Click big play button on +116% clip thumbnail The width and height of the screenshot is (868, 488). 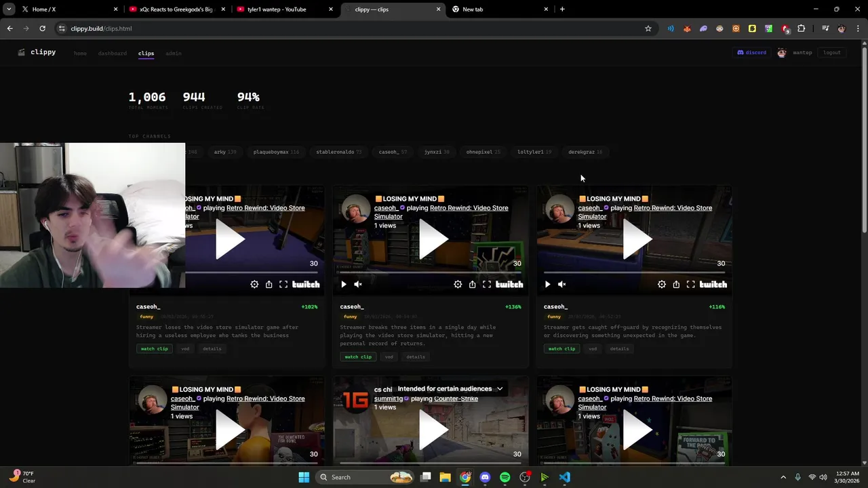[637, 239]
